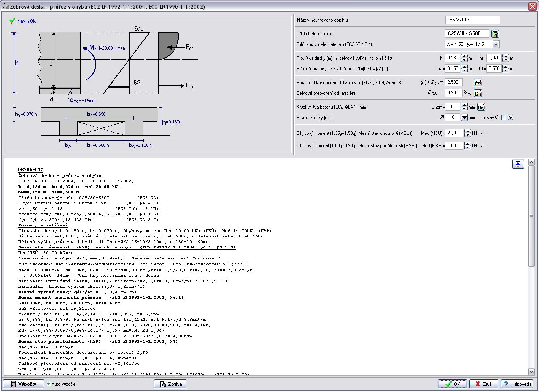This screenshot has width=539, height=392.
Task: Click the 'Návrh OK' status text
Action: (x=26, y=21)
